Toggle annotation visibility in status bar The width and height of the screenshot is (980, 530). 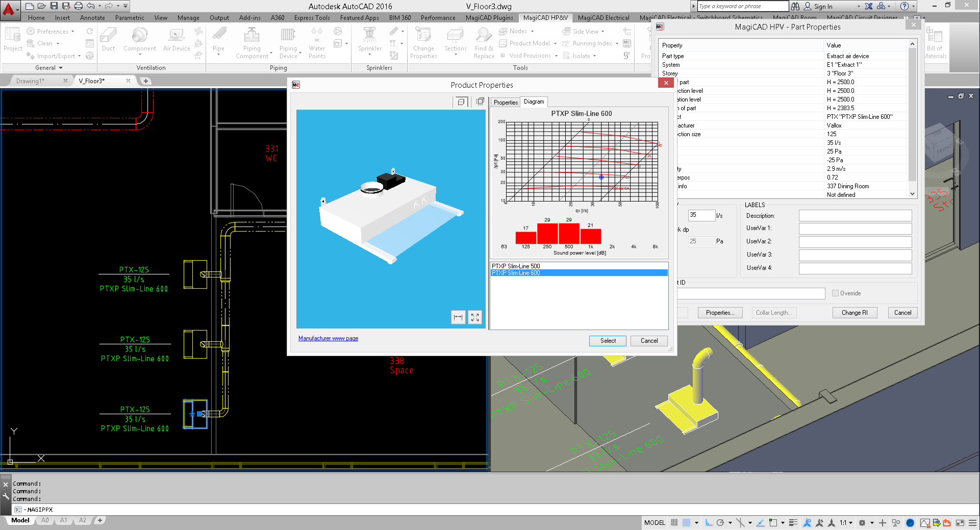pyautogui.click(x=807, y=522)
